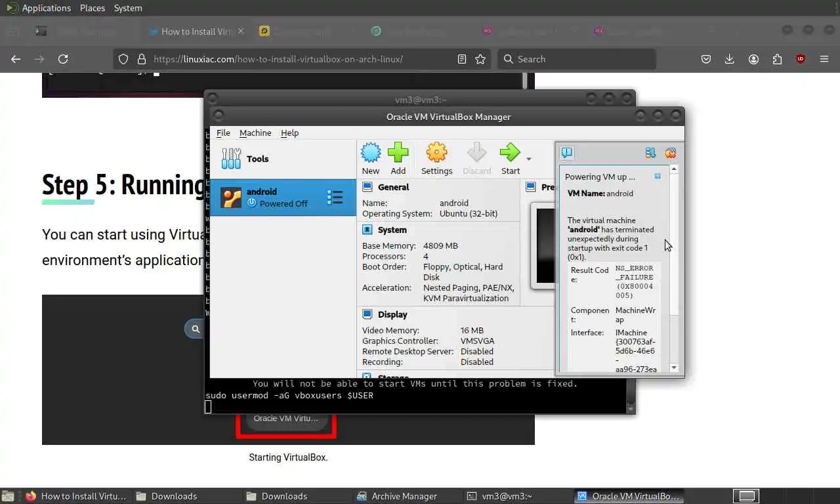Click notification panel scroll-up arrow
Image resolution: width=840 pixels, height=504 pixels.
(674, 169)
